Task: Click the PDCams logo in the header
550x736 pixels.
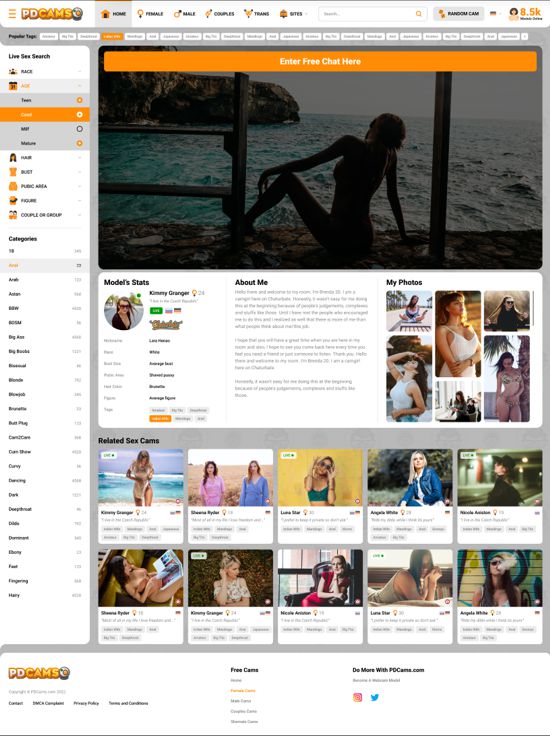Action: coord(52,14)
